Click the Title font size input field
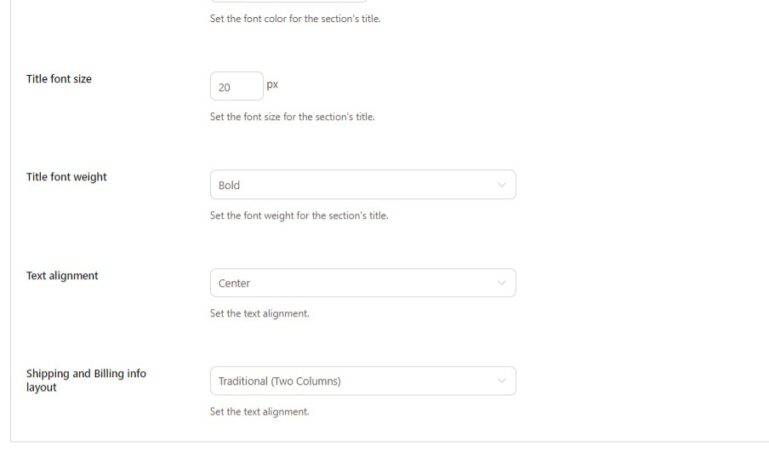This screenshot has height=452, width=769. (236, 87)
